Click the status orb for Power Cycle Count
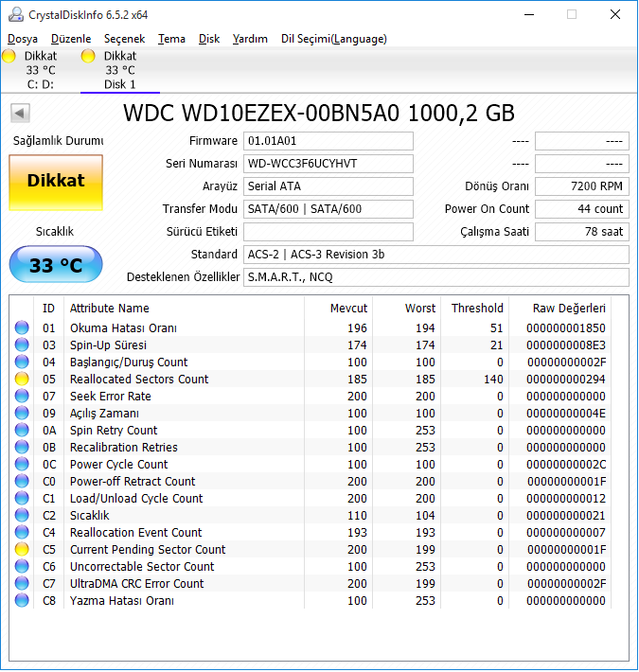The image size is (639, 672). tap(22, 464)
